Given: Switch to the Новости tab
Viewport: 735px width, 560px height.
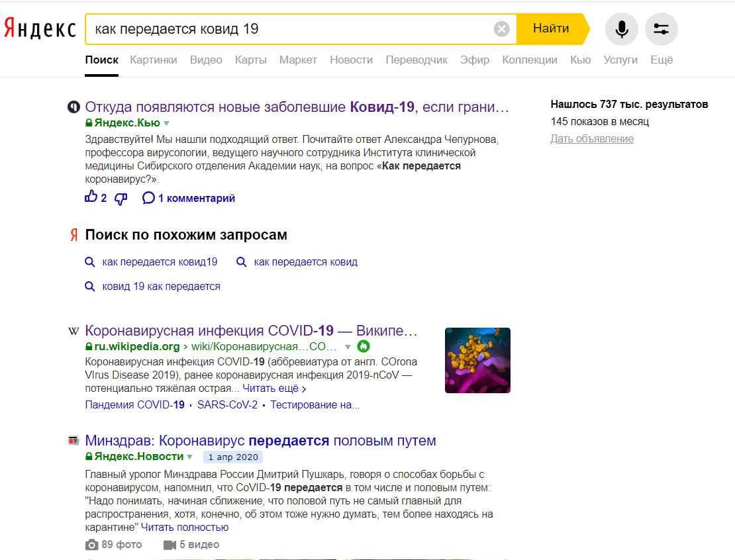Looking at the screenshot, I should (351, 59).
